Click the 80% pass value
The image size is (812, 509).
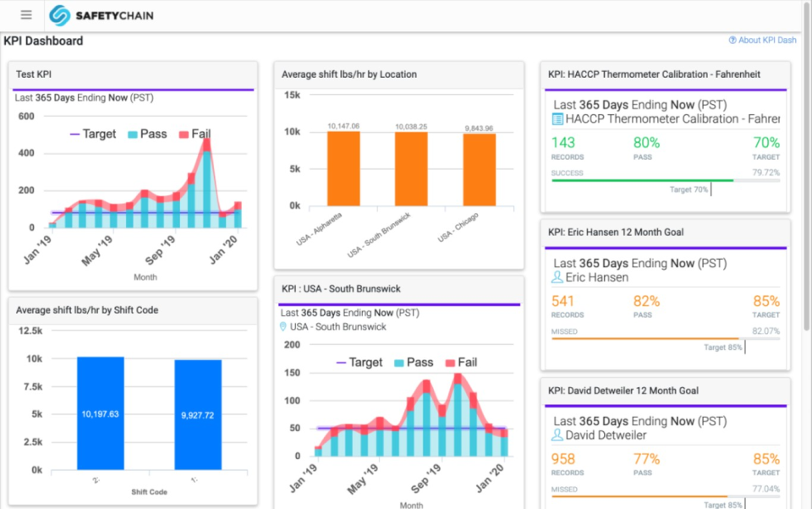pyautogui.click(x=646, y=142)
